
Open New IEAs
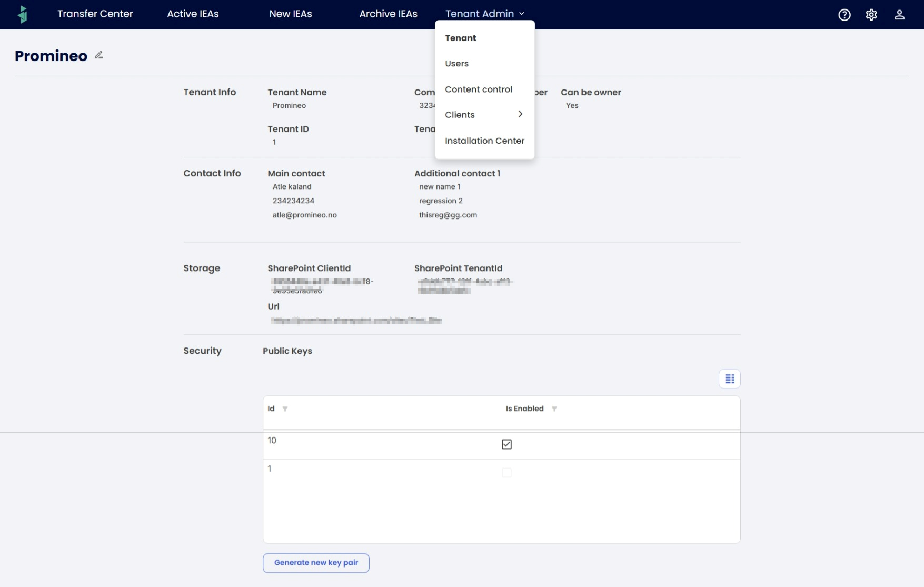click(291, 14)
